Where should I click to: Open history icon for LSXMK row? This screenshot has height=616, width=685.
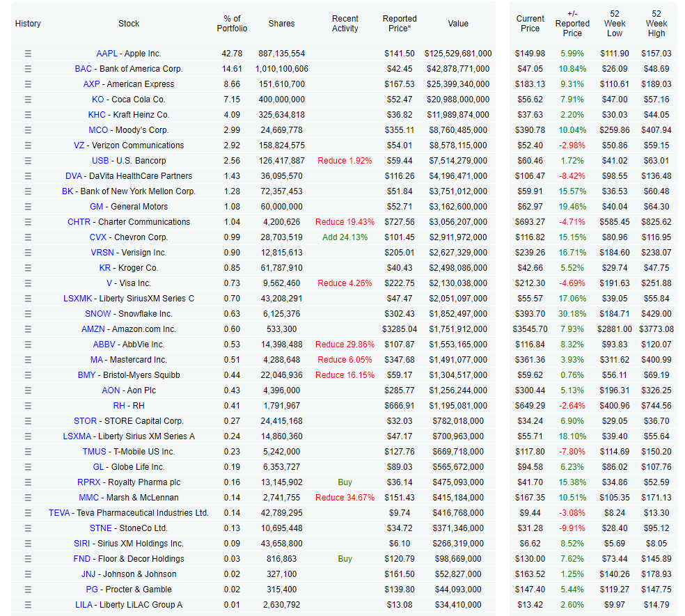pyautogui.click(x=28, y=299)
